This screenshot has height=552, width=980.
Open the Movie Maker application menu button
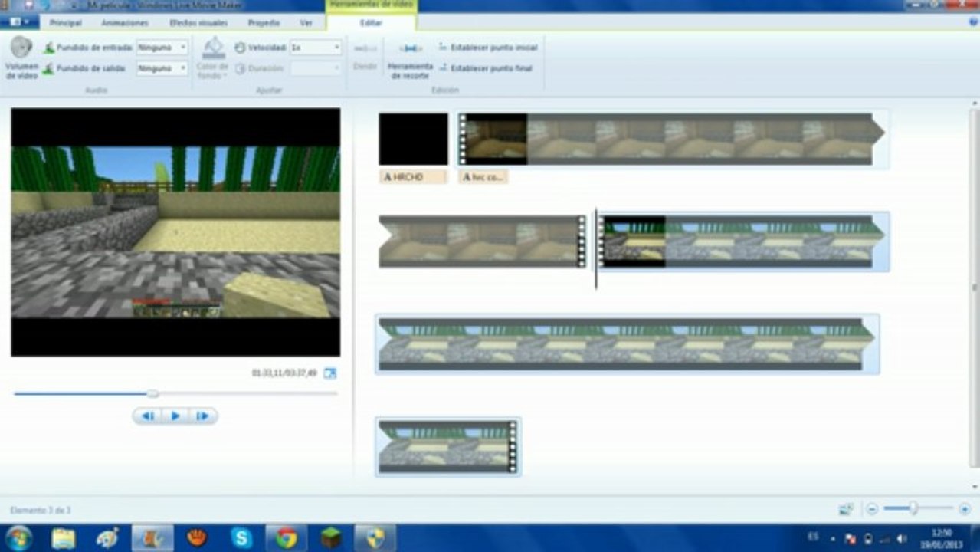pos(19,22)
